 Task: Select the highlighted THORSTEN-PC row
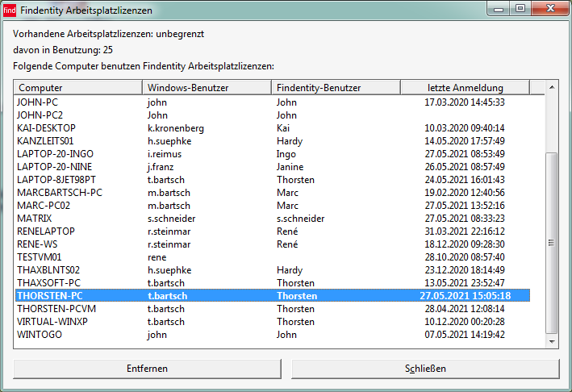pos(273,296)
